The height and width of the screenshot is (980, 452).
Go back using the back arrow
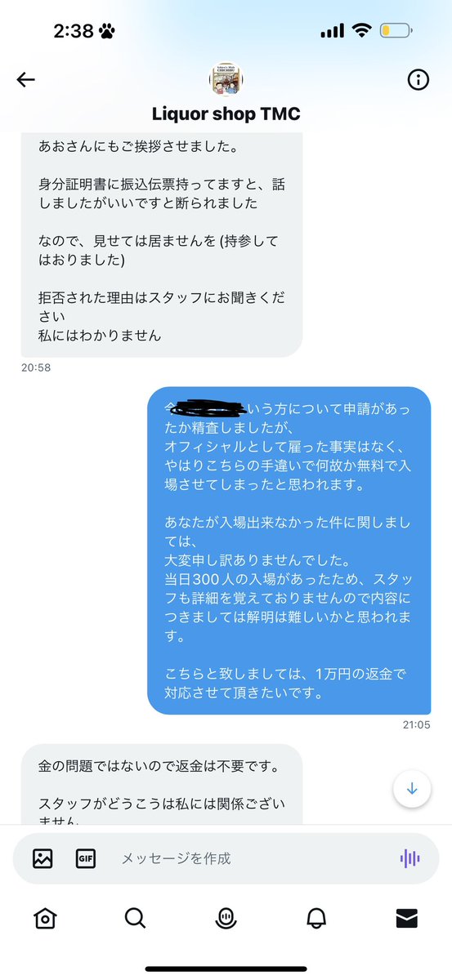click(x=26, y=79)
